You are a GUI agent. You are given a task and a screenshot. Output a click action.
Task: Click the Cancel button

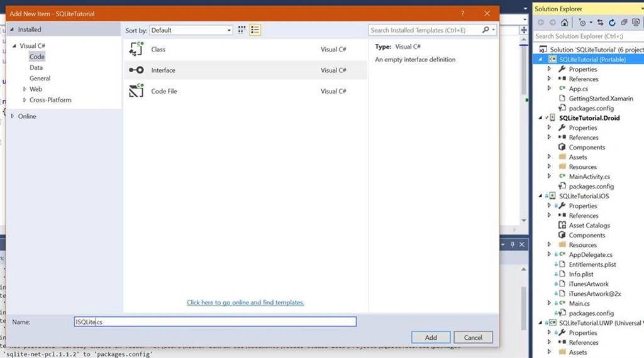click(x=473, y=337)
